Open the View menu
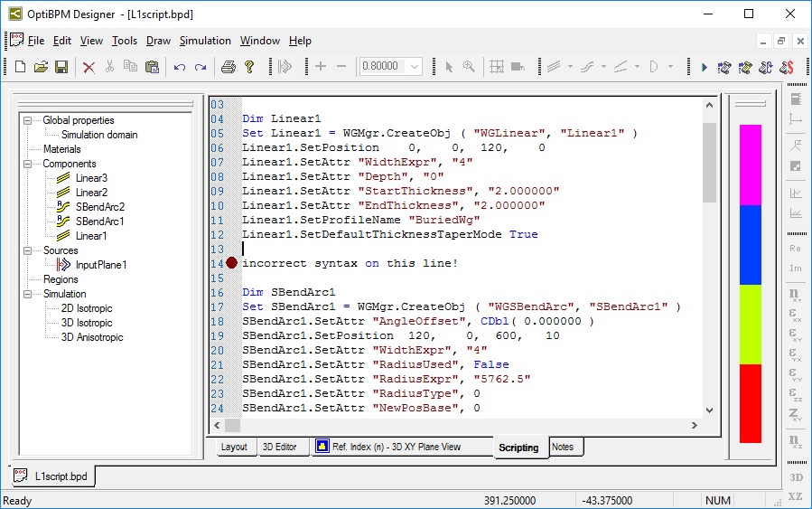 (91, 41)
